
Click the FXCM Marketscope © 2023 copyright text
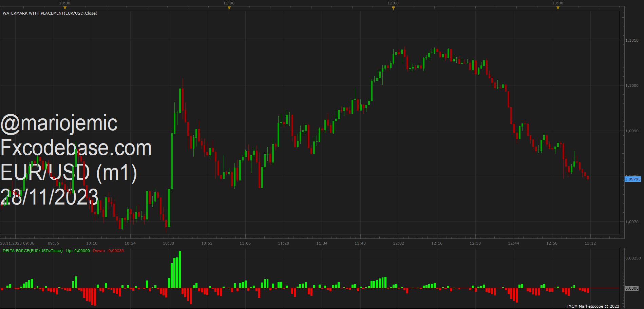(x=593, y=306)
